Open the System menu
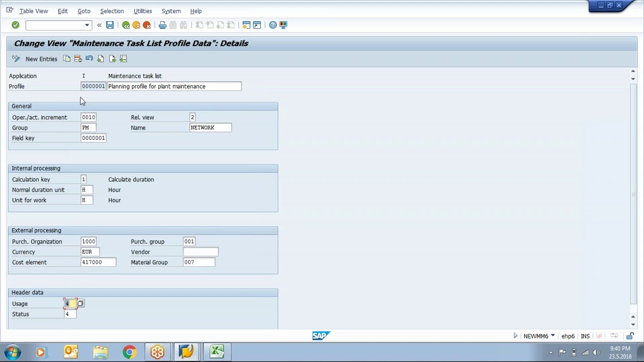Image resolution: width=644 pixels, height=362 pixels. (171, 11)
